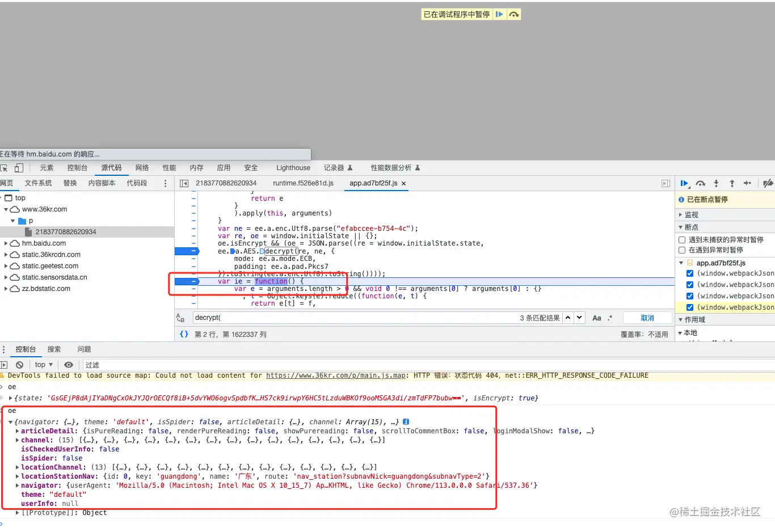Open main.js.map link in console warning
The image size is (775, 532).
coord(336,375)
